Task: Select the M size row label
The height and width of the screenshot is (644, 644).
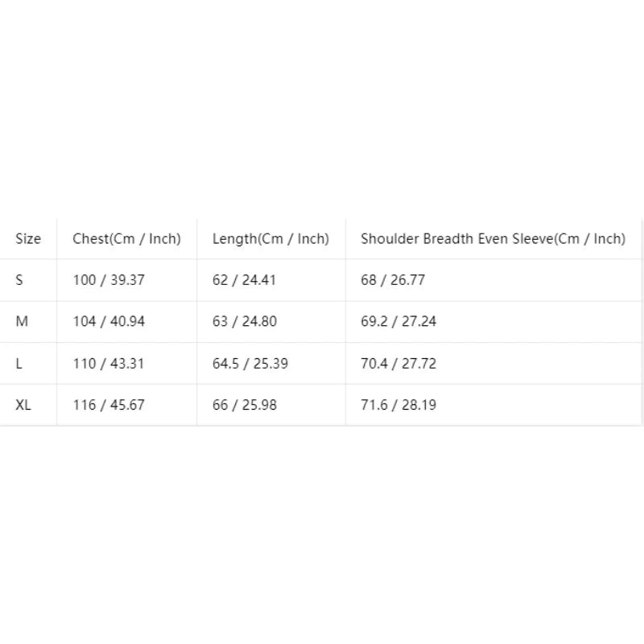Action: (x=22, y=321)
